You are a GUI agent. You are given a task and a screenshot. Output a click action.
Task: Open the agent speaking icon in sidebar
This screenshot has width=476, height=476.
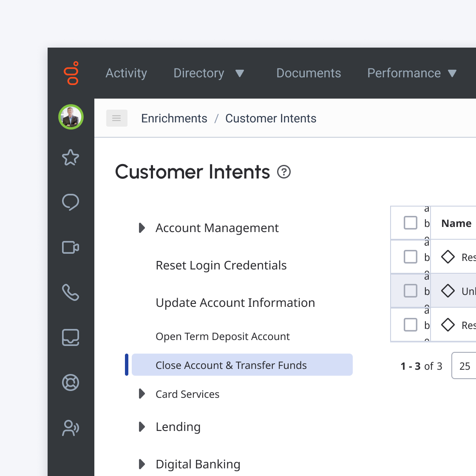tap(71, 428)
